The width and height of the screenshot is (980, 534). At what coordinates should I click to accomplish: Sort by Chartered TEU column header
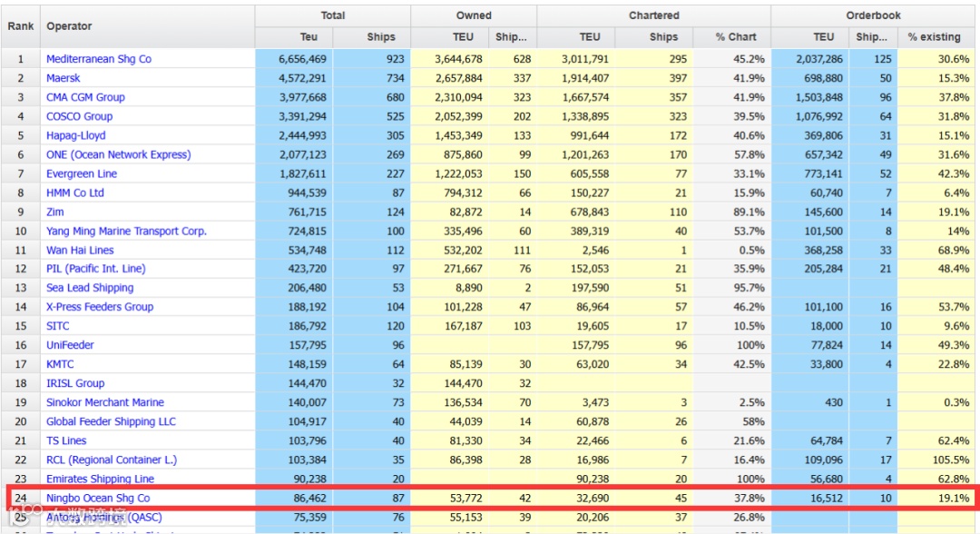(x=575, y=37)
